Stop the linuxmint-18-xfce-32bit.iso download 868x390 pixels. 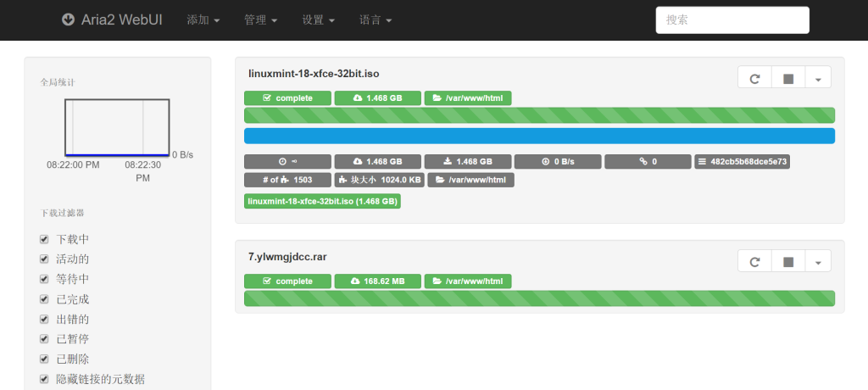(788, 79)
